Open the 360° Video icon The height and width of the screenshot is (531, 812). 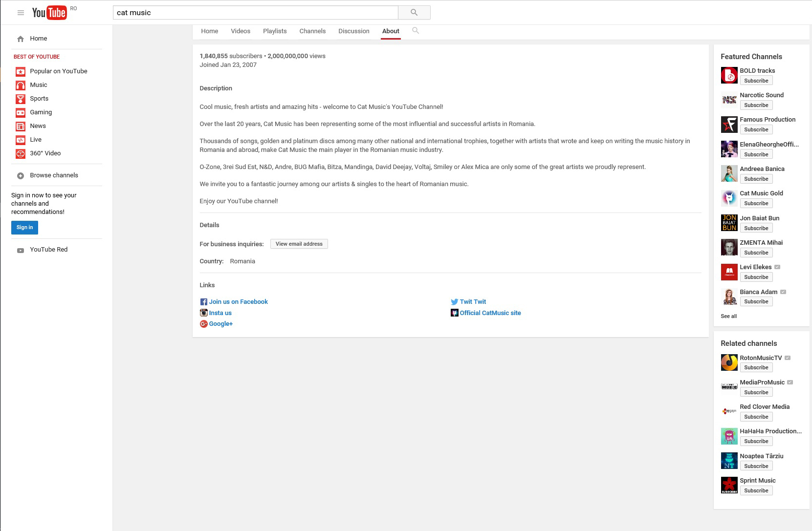point(21,154)
